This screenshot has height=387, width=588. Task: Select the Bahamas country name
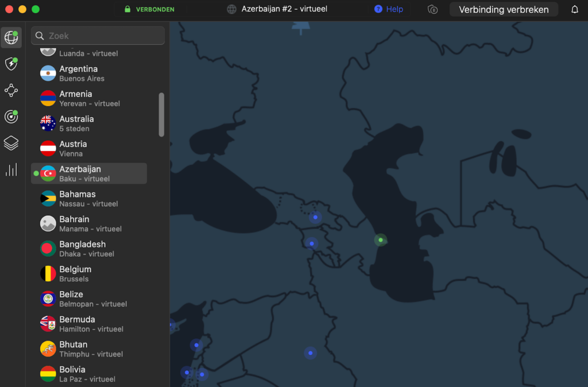click(x=78, y=194)
